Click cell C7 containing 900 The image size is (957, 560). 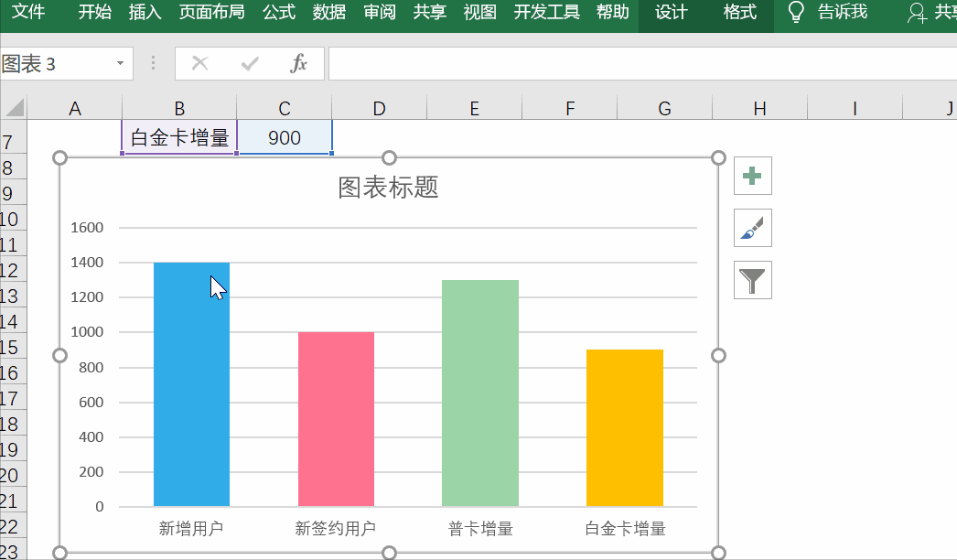tap(284, 137)
